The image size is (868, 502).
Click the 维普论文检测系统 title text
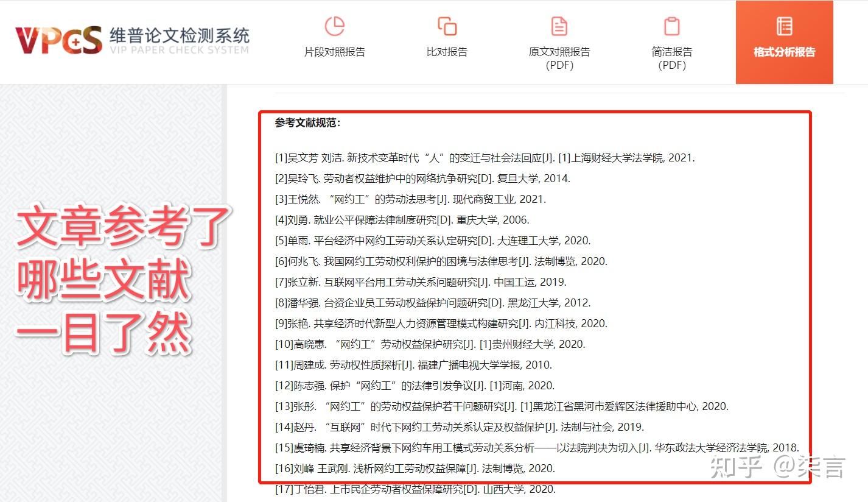[x=178, y=35]
